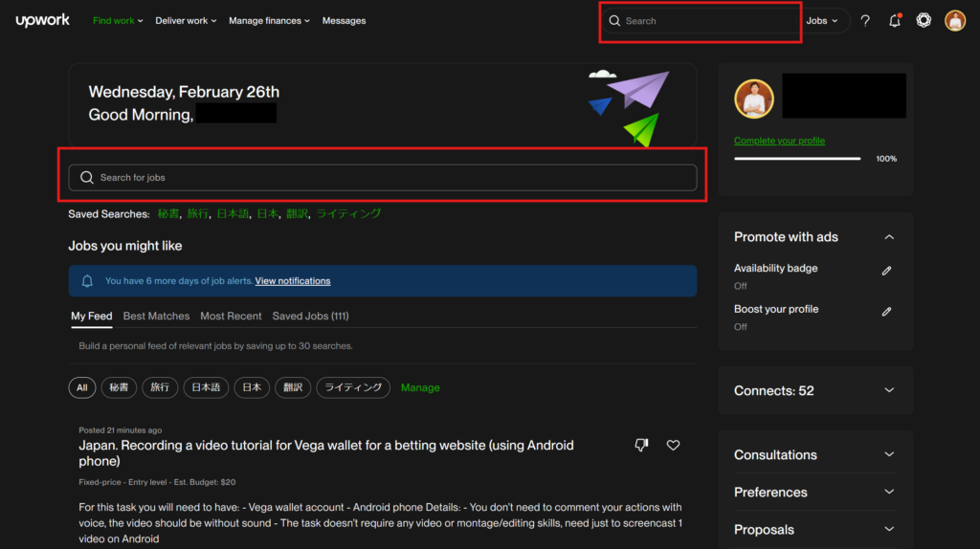Select the 日本 feed filter chip
This screenshot has height=549, width=980.
click(252, 387)
